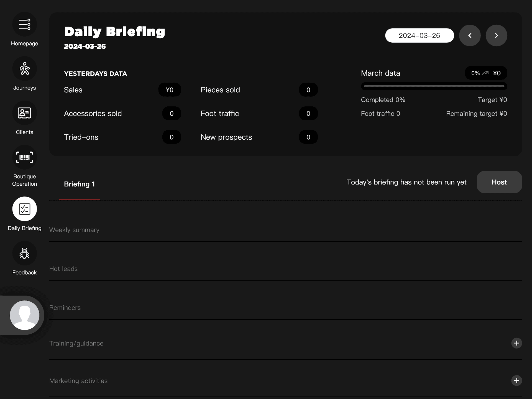Click the Host button

(499, 182)
